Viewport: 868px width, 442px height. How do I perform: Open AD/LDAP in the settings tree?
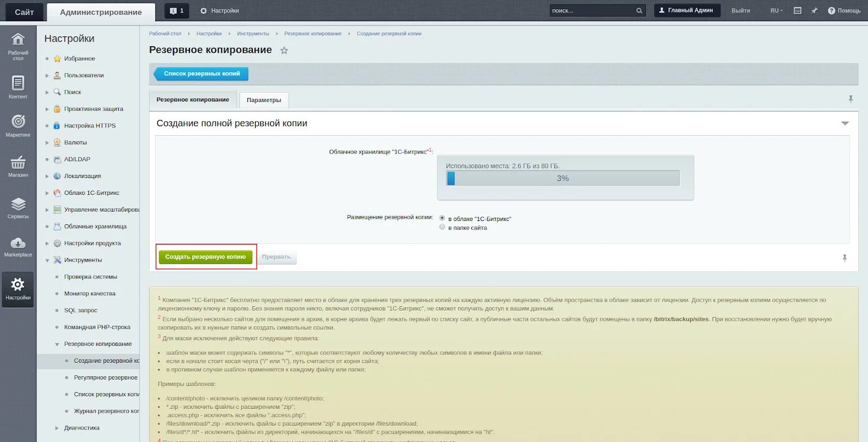click(x=77, y=160)
